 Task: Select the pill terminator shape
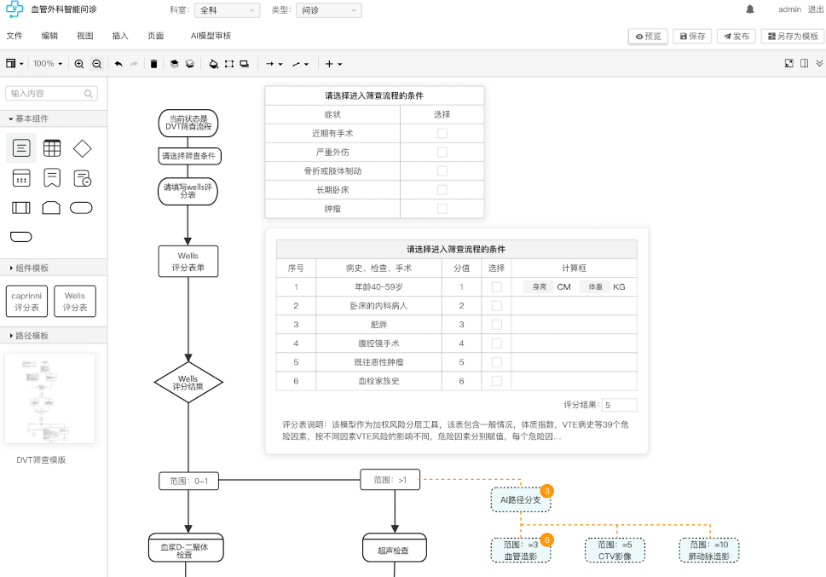pyautogui.click(x=81, y=208)
